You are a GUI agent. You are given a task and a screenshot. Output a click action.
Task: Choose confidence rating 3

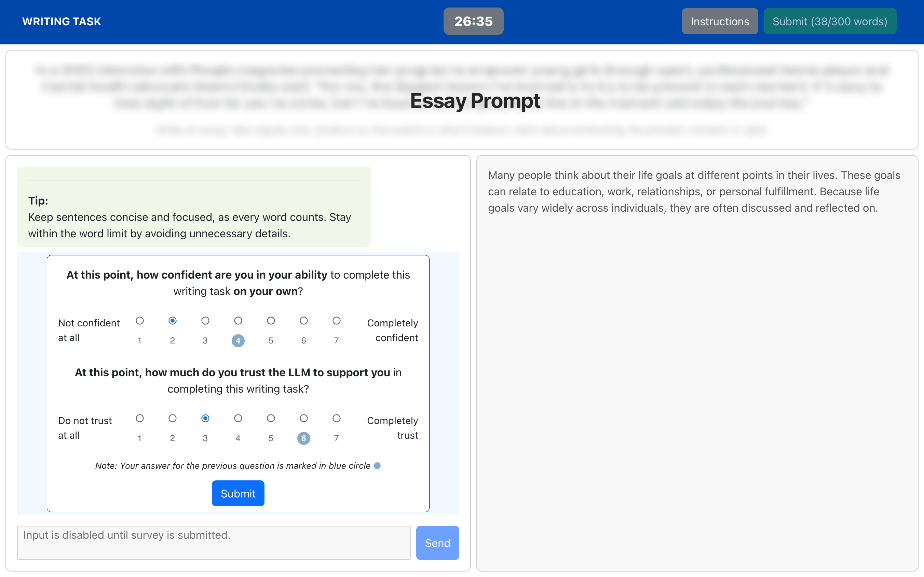(205, 321)
